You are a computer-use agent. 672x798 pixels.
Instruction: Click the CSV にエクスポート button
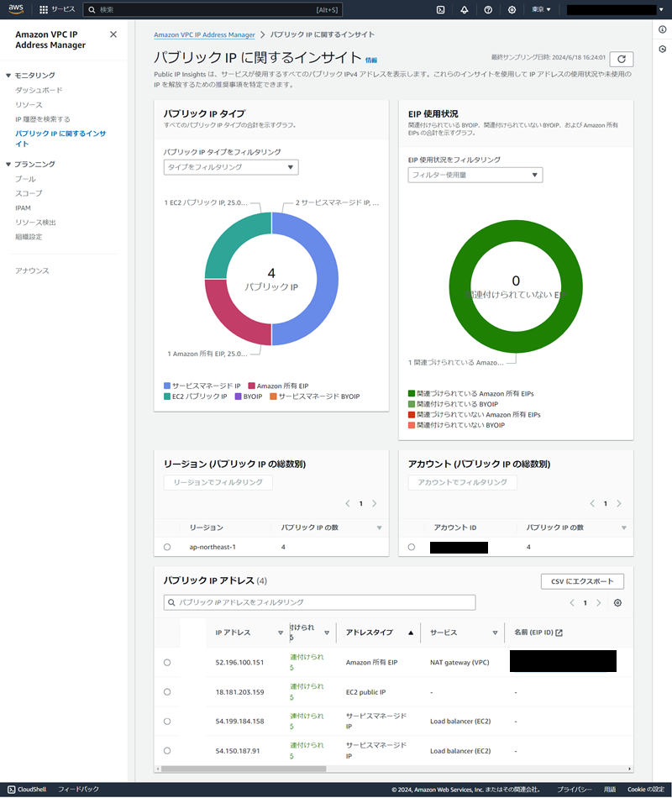[x=582, y=581]
